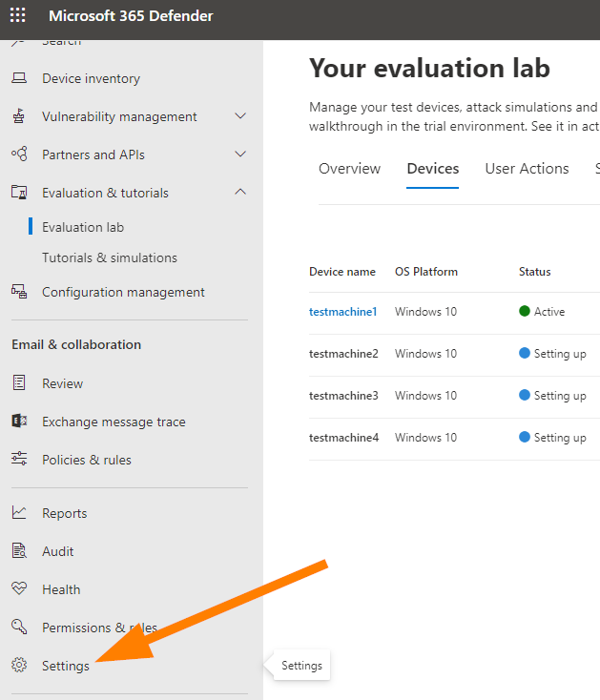Select the testmachine2 row
This screenshot has height=700, width=600.
click(x=454, y=354)
